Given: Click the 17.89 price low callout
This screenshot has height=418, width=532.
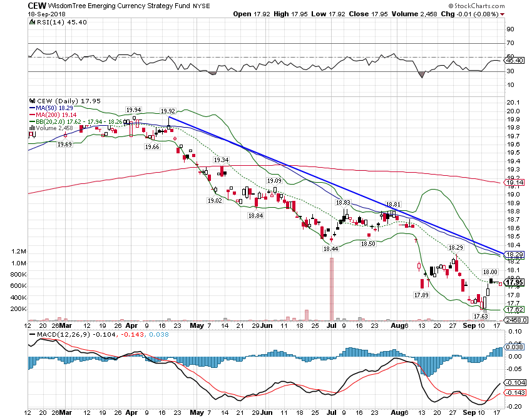Looking at the screenshot, I should [421, 295].
